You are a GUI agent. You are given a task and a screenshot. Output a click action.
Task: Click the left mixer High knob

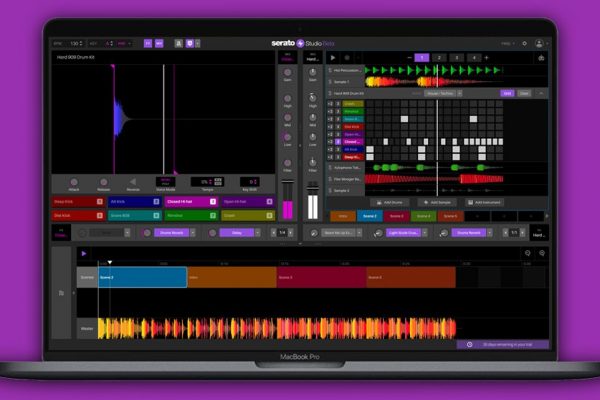tap(287, 98)
